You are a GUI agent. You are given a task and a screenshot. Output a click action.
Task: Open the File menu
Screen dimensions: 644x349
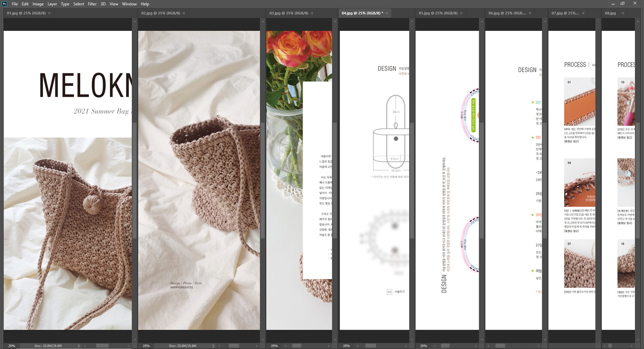click(x=15, y=4)
